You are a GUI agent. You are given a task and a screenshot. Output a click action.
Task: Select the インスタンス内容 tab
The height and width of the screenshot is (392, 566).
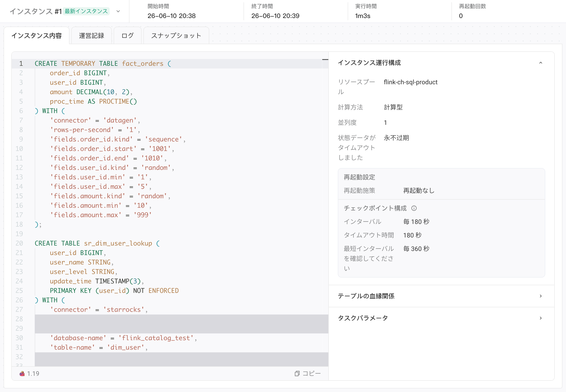pos(37,36)
